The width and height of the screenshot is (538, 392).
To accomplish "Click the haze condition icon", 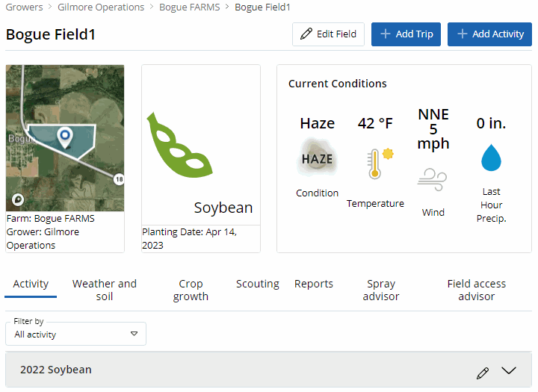I will [x=317, y=158].
